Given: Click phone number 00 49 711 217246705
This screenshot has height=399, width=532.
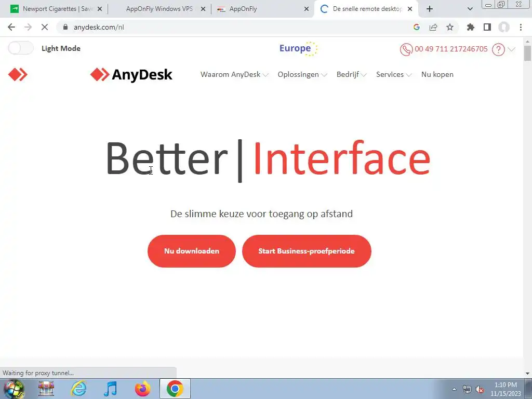Looking at the screenshot, I should click(x=451, y=49).
